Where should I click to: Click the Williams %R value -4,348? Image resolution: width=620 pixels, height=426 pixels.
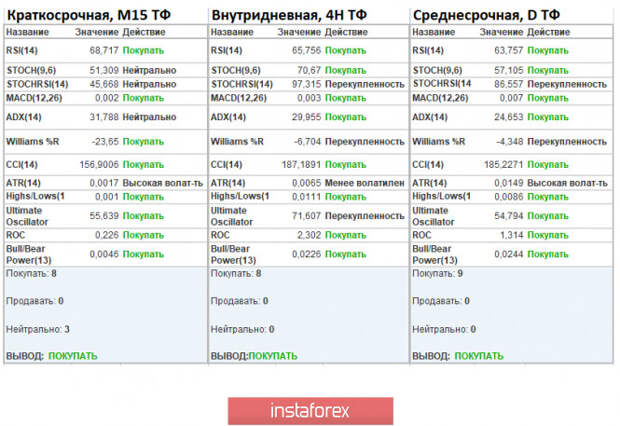click(510, 142)
